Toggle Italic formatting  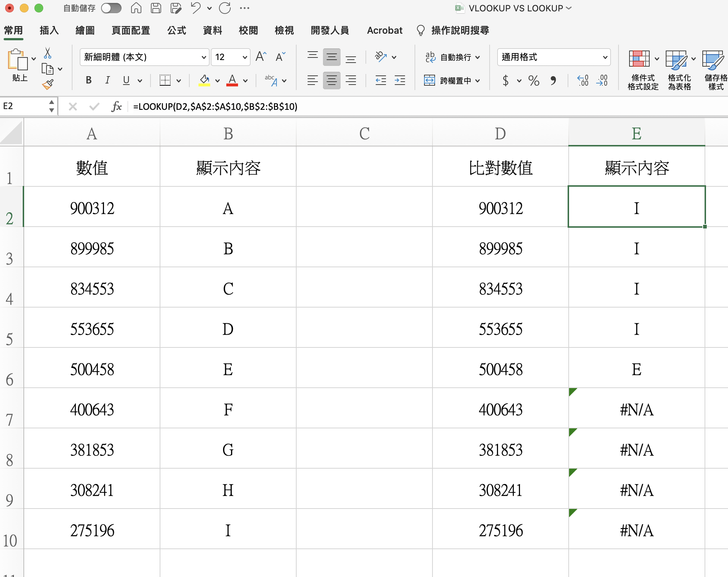[107, 80]
